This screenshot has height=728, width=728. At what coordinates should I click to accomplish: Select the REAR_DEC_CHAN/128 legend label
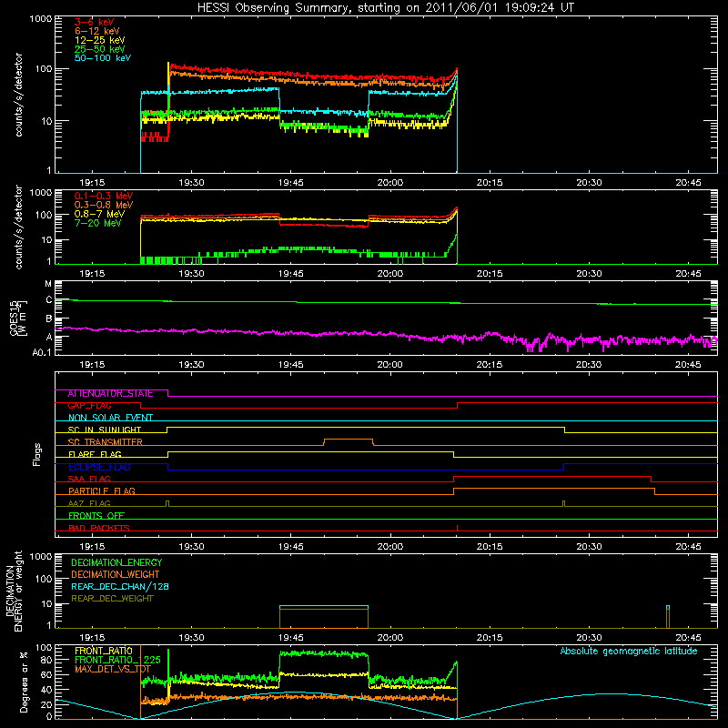tap(120, 586)
